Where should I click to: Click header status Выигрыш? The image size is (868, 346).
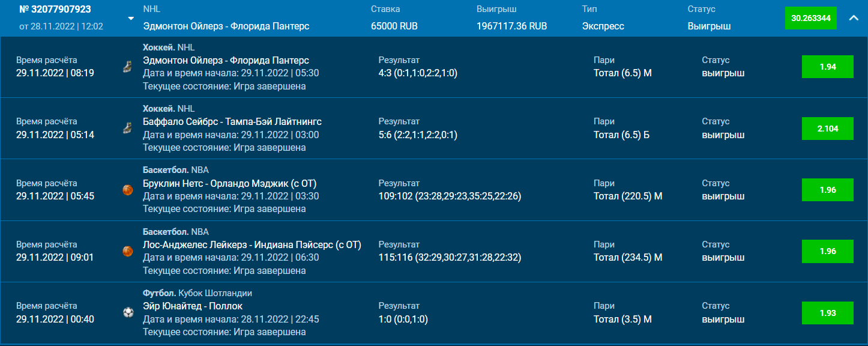point(709,26)
